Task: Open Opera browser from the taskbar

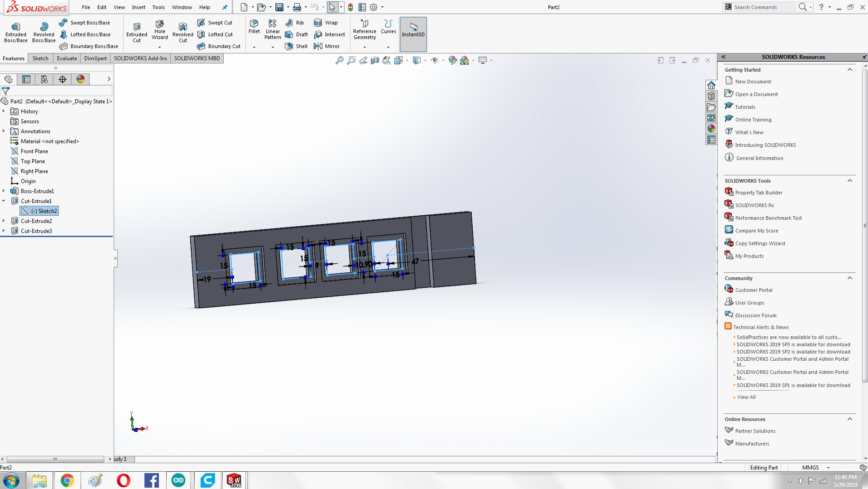Action: [x=123, y=480]
